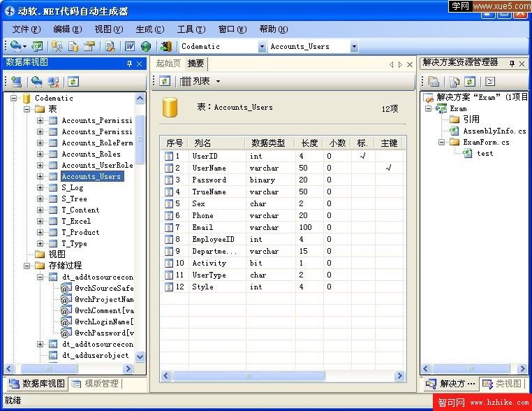Click refresh icon in database view toolbar

(x=73, y=82)
